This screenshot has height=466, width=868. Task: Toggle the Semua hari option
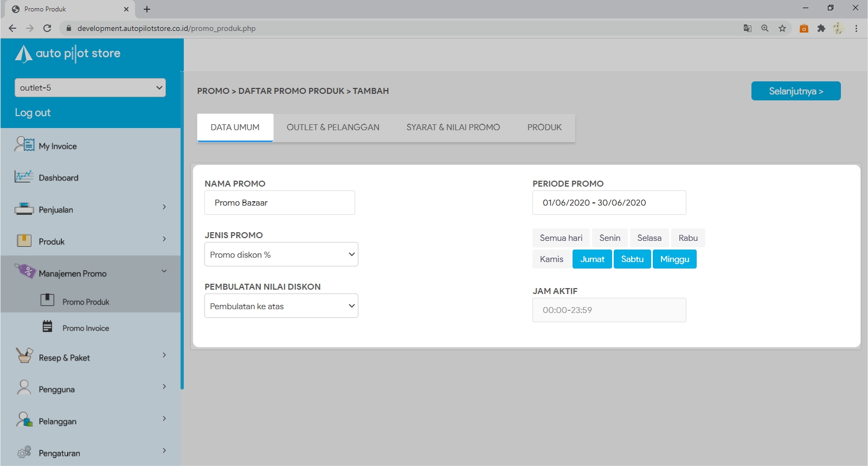pyautogui.click(x=561, y=238)
